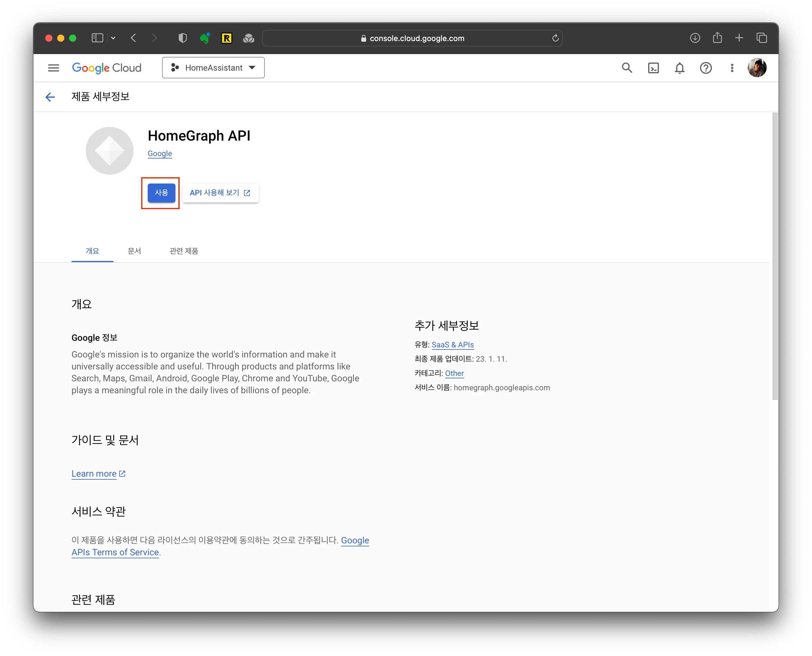Click the three-circles extension icon
The image size is (812, 656).
pos(249,38)
